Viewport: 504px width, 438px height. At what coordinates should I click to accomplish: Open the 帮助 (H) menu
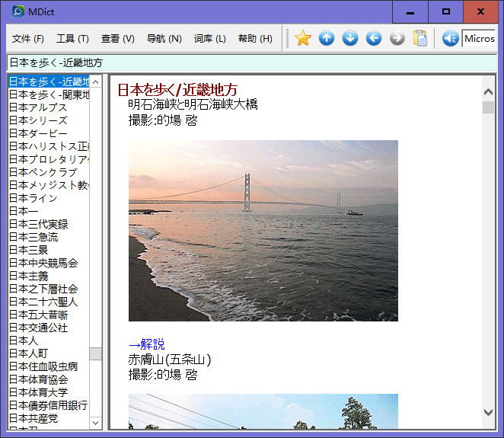[255, 39]
